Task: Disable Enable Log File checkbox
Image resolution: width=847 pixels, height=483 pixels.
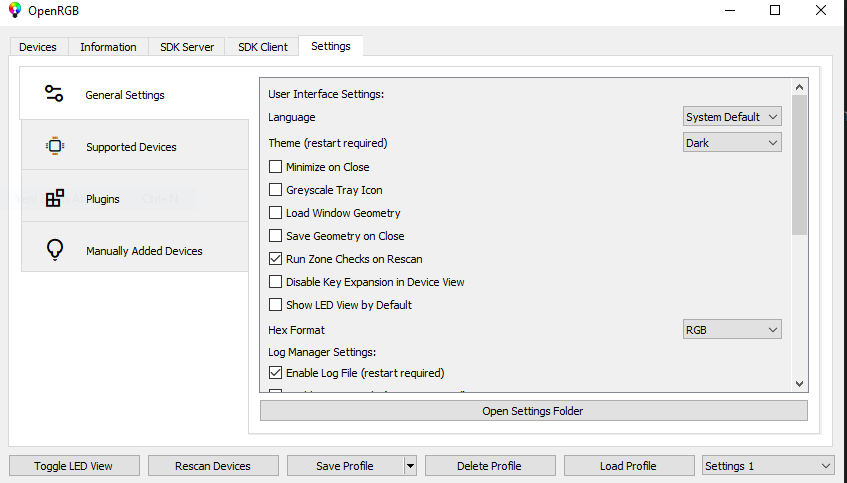Action: (x=275, y=372)
